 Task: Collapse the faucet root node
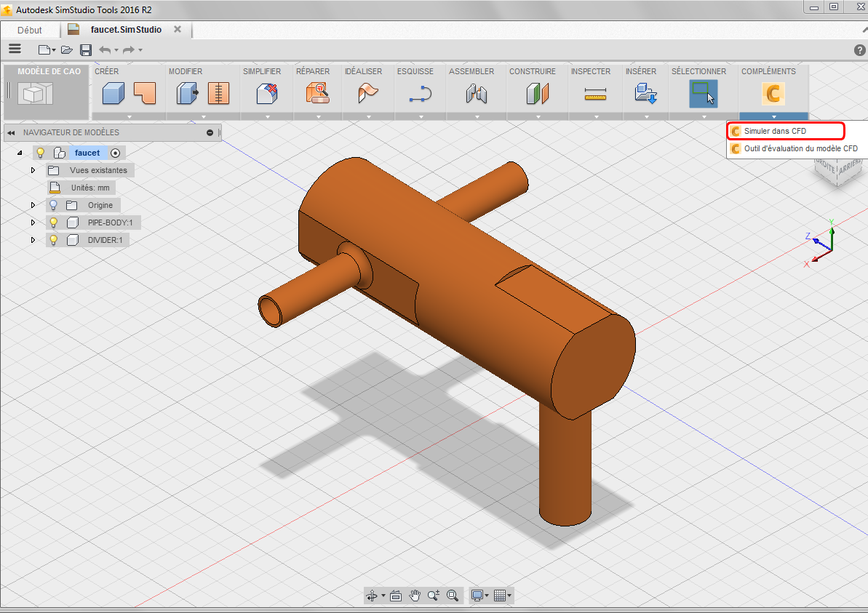20,153
